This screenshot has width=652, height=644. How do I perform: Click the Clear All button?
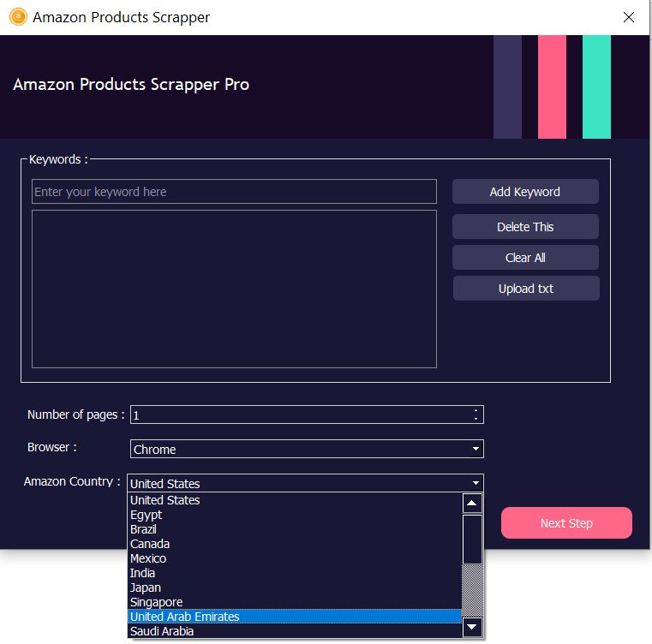pos(525,258)
